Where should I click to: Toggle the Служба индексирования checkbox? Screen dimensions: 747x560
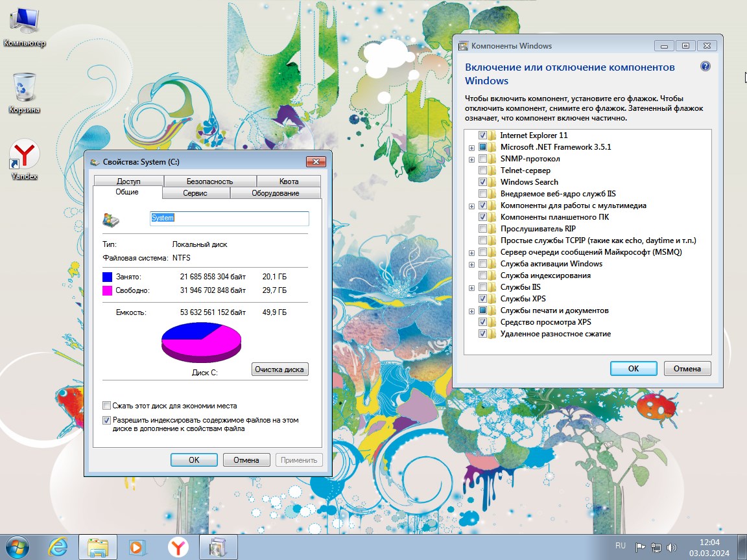pos(482,275)
